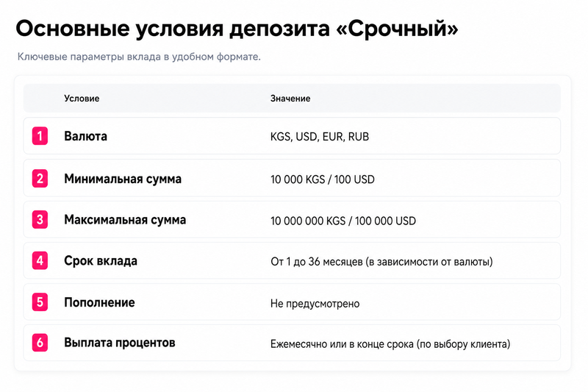Screen dimensions: 588x392
Task: Select the Максимальная сумма label
Action: (x=125, y=220)
